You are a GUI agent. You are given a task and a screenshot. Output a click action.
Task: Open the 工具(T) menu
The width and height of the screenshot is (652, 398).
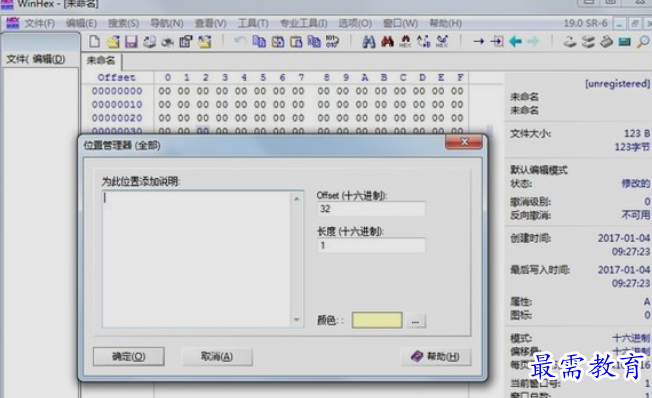point(253,23)
